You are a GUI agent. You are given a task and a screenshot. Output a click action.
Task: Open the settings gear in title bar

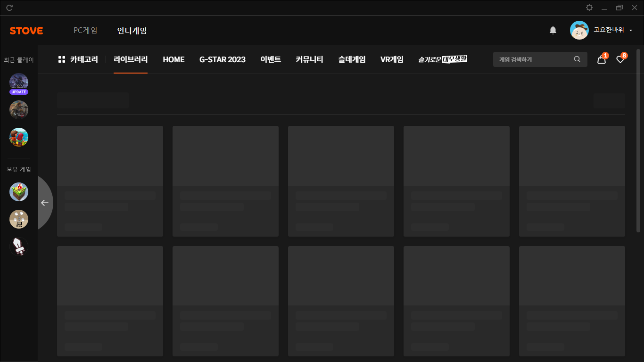589,8
